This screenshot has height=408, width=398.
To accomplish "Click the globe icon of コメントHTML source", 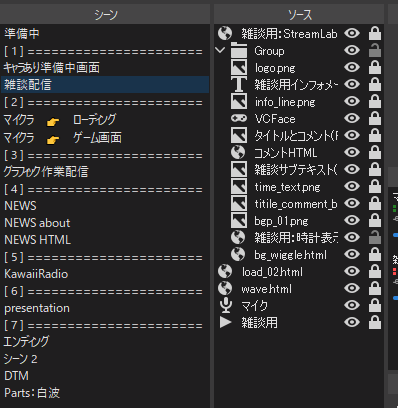I will [238, 152].
